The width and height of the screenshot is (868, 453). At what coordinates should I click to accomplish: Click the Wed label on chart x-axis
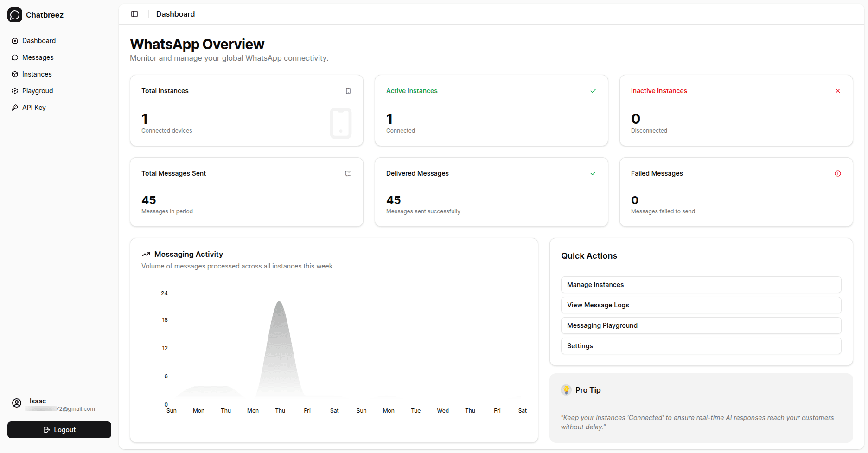443,411
